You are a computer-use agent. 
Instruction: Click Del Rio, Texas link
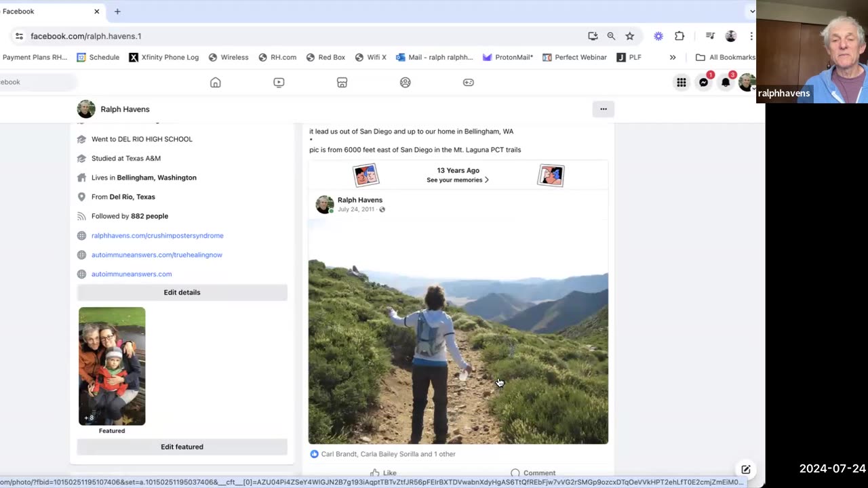(132, 197)
